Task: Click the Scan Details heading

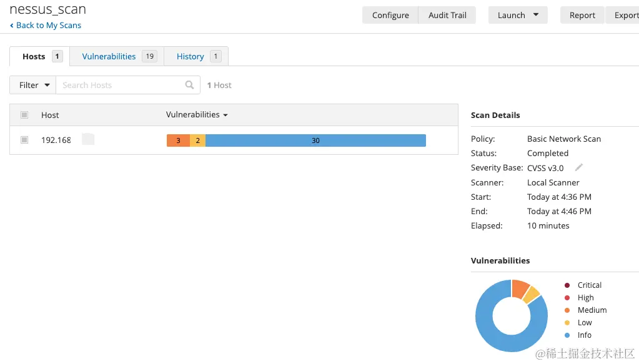Action: click(495, 116)
